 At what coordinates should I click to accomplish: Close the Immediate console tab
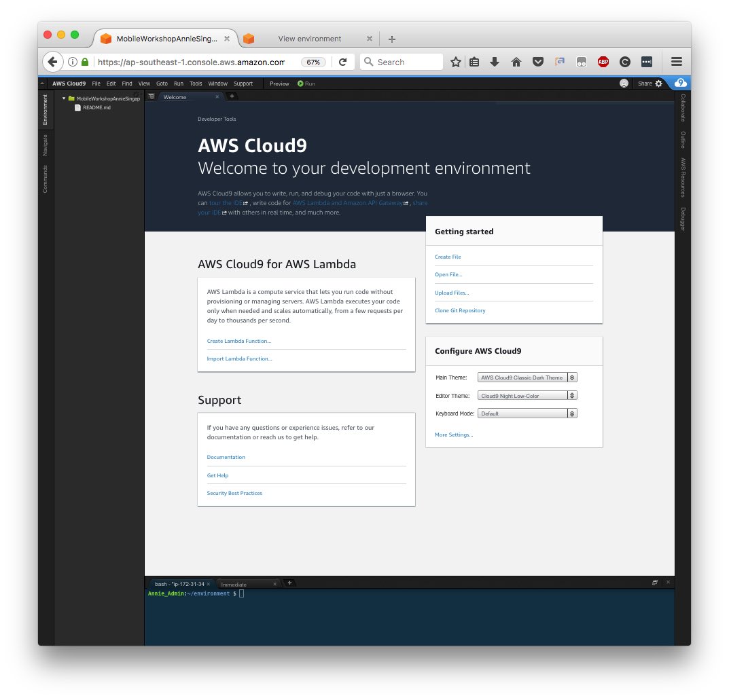[x=274, y=585]
